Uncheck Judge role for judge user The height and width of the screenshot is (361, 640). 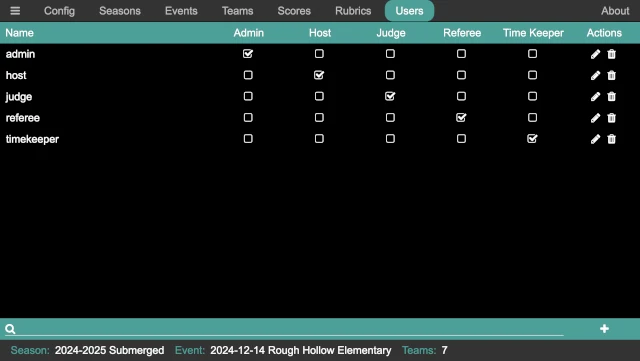390,96
